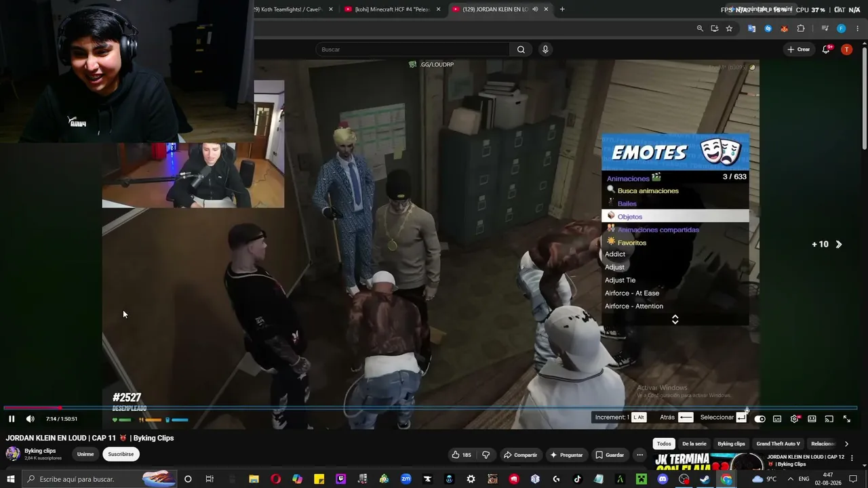
Task: Choose Busca animaciones in Emotes menu
Action: pos(675,190)
